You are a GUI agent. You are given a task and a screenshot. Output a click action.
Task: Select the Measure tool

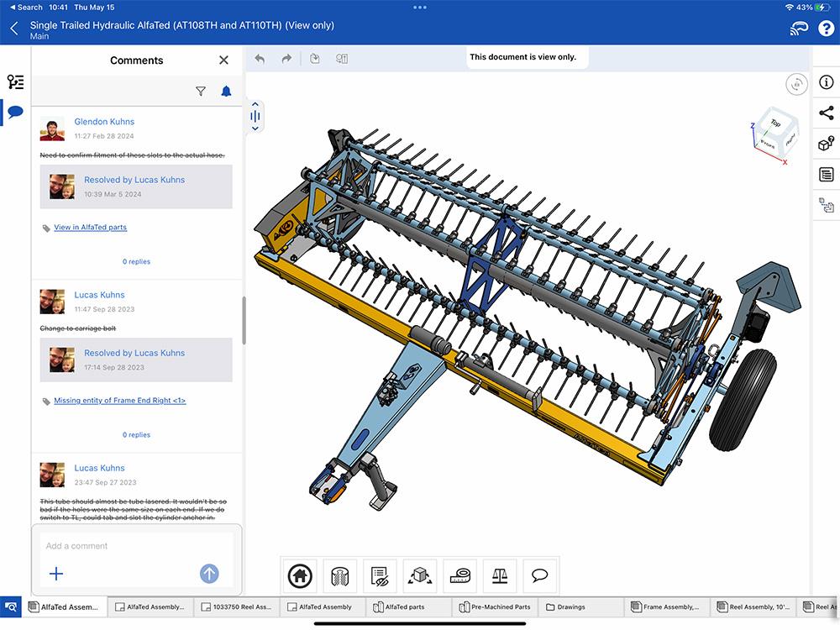[459, 576]
